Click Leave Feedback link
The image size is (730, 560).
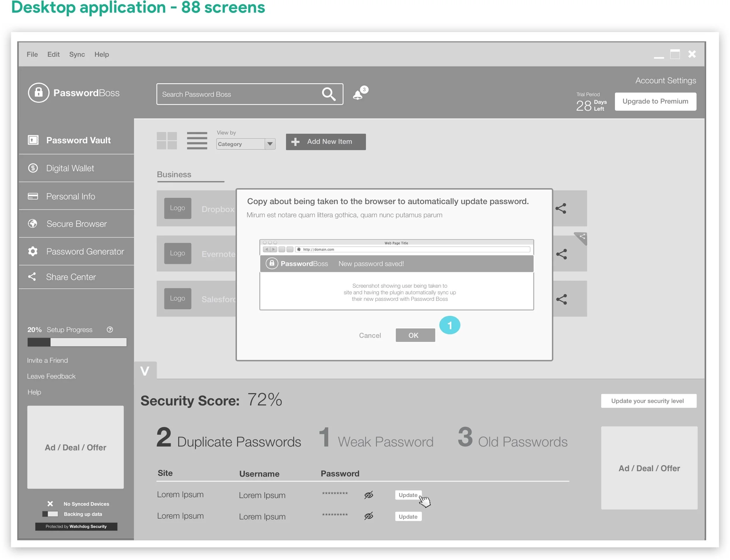tap(51, 376)
